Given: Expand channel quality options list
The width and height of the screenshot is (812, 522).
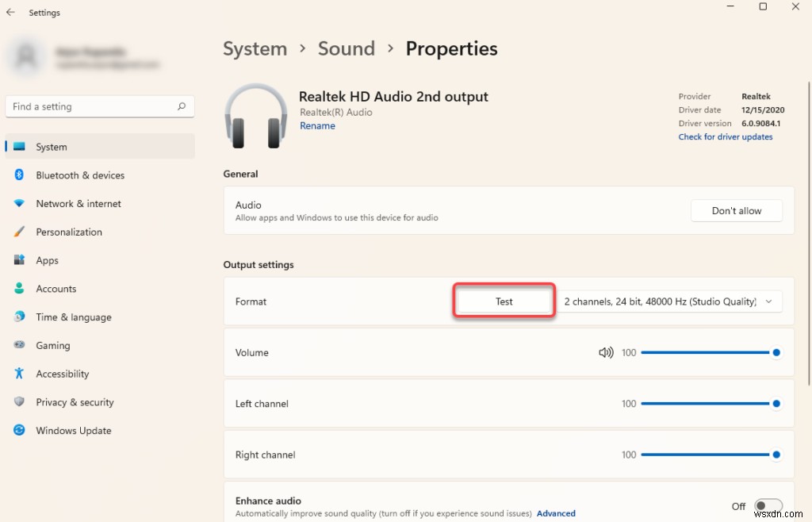Looking at the screenshot, I should 768,301.
